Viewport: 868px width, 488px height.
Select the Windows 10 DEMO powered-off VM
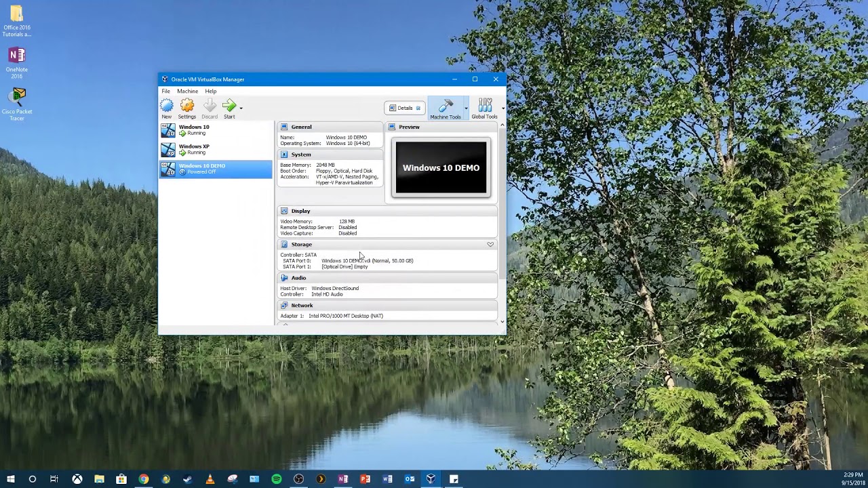pos(216,169)
